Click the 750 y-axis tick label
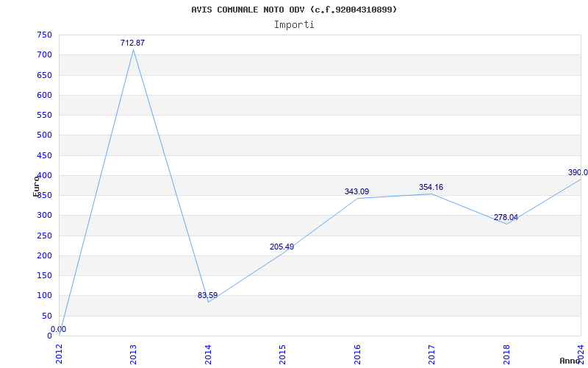The image size is (588, 368). [x=44, y=35]
